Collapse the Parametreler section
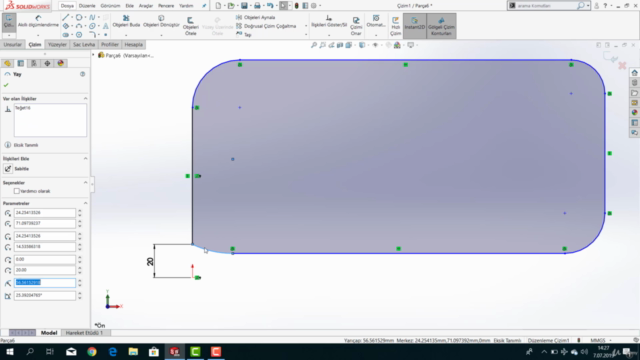 [x=85, y=203]
